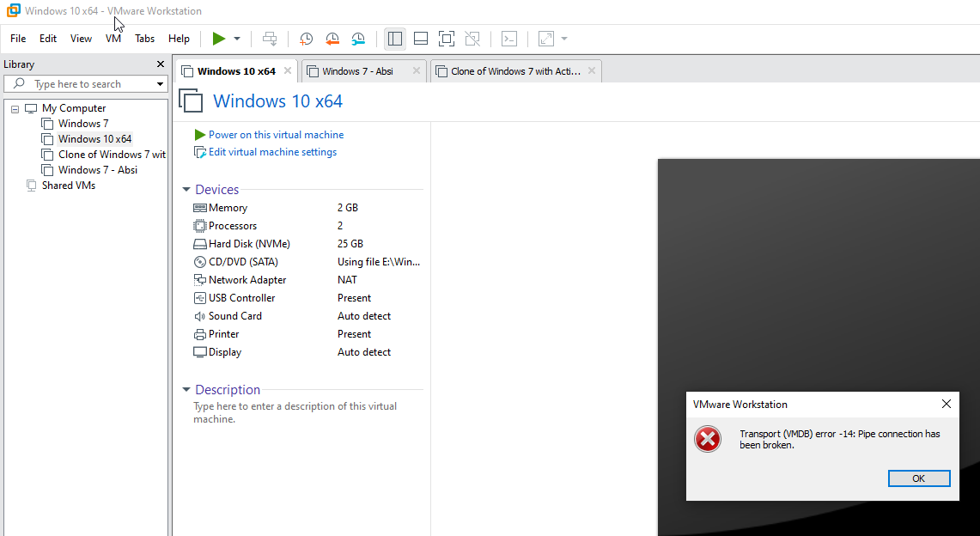Click the Hard Disk (NVMe) device icon

[200, 244]
